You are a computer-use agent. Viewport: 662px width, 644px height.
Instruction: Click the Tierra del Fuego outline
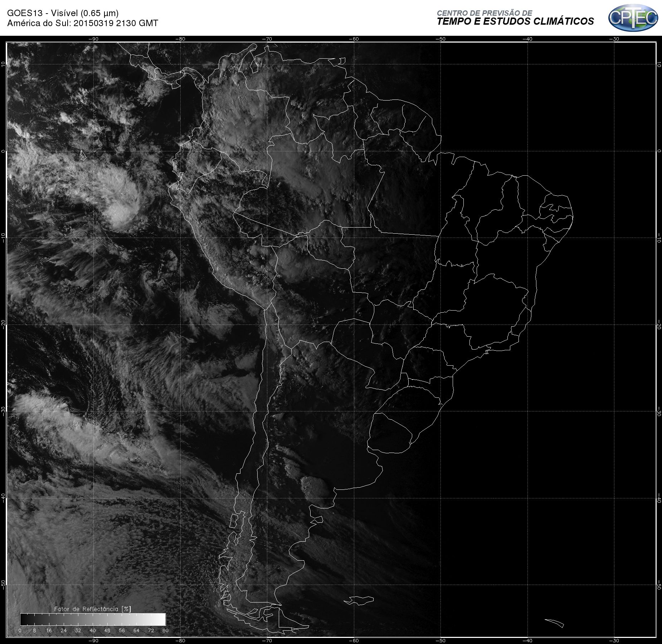tap(279, 618)
